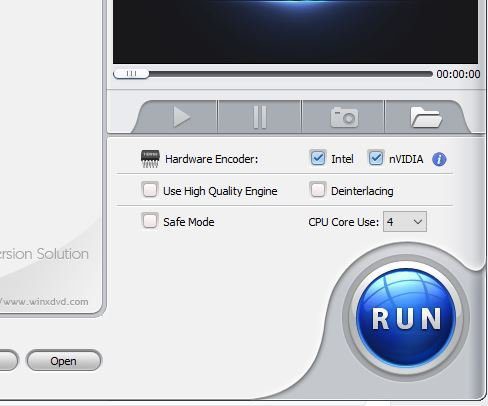This screenshot has height=406, width=488.
Task: Pause the video preview
Action: [260, 117]
